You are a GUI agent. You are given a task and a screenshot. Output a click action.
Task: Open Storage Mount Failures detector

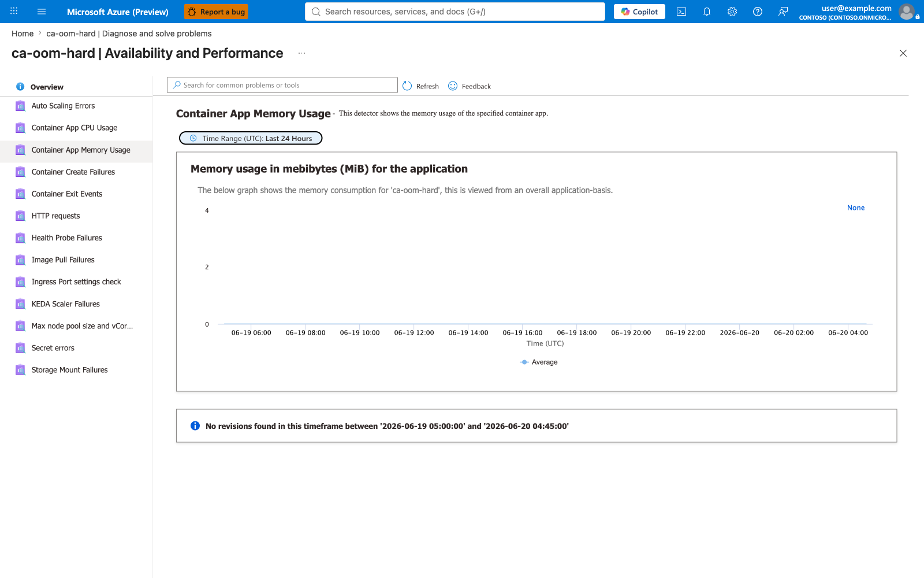[x=76, y=369]
